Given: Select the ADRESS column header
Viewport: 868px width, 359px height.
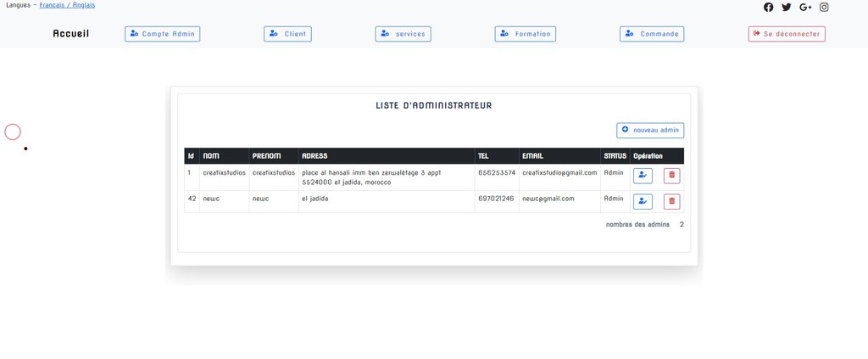Looking at the screenshot, I should [x=387, y=155].
